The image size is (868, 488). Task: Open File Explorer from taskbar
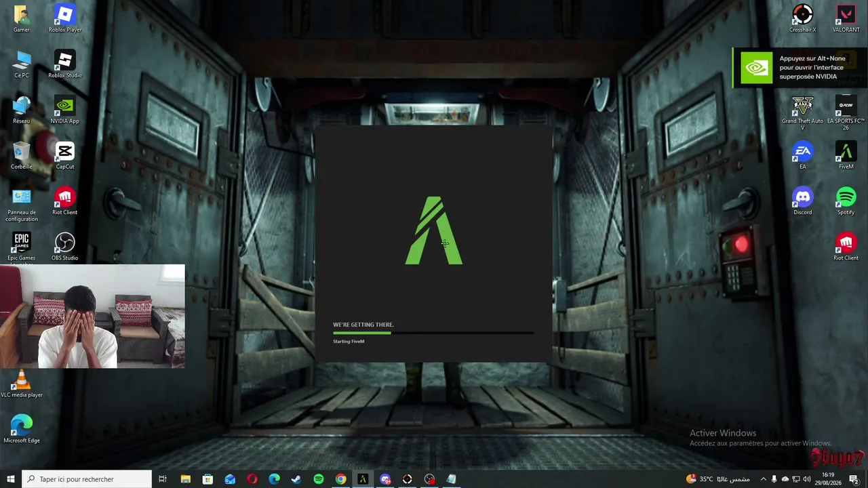(x=185, y=479)
